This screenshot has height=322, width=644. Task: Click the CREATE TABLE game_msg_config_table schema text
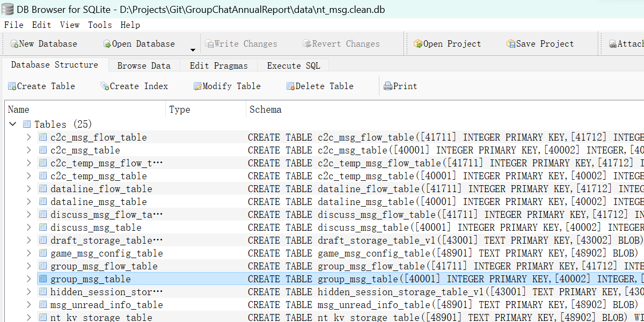tap(443, 253)
